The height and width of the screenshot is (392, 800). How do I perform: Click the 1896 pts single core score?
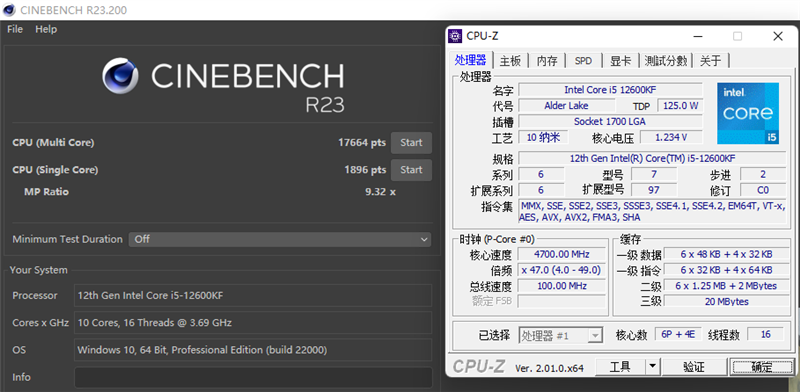[x=365, y=170]
